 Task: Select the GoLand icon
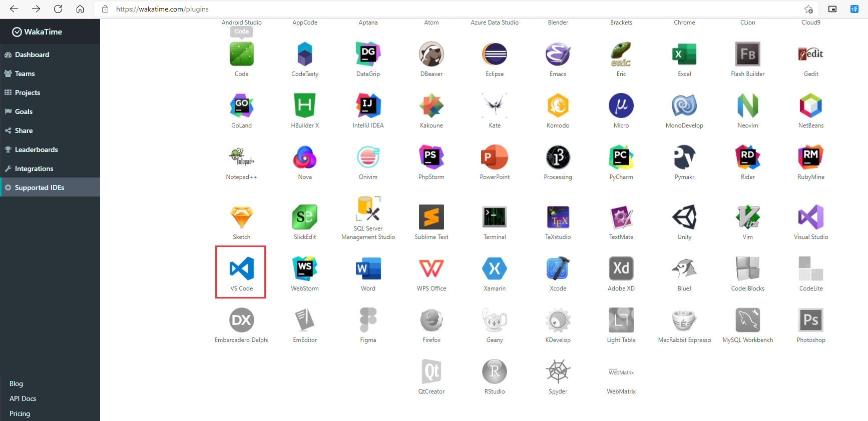pyautogui.click(x=241, y=105)
